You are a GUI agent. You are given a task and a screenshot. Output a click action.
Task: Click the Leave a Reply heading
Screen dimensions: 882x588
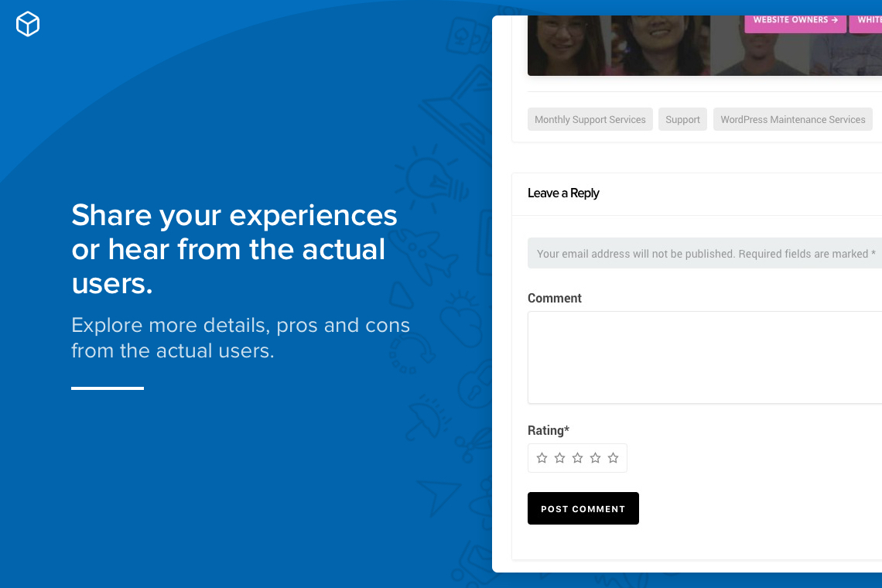click(x=563, y=193)
